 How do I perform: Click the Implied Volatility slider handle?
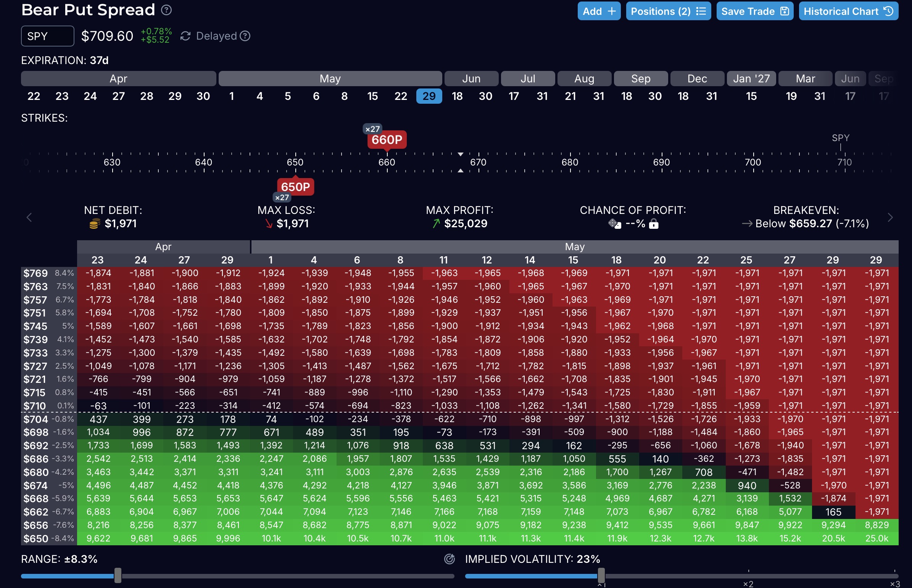tap(601, 575)
